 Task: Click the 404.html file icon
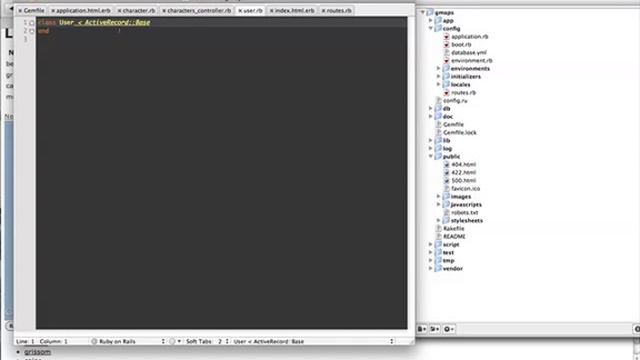point(446,164)
